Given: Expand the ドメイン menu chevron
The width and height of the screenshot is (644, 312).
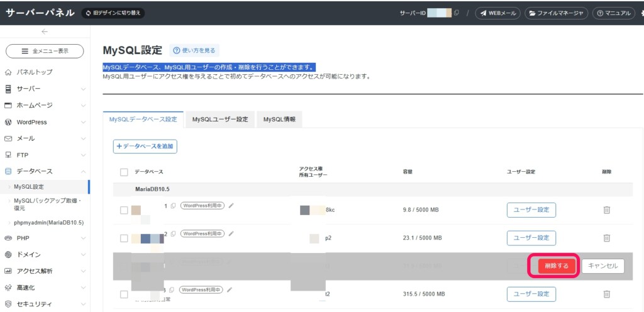Looking at the screenshot, I should point(84,255).
